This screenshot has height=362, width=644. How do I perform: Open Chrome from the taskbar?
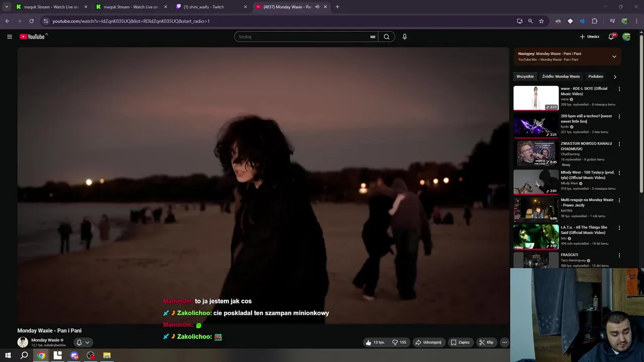point(41,355)
